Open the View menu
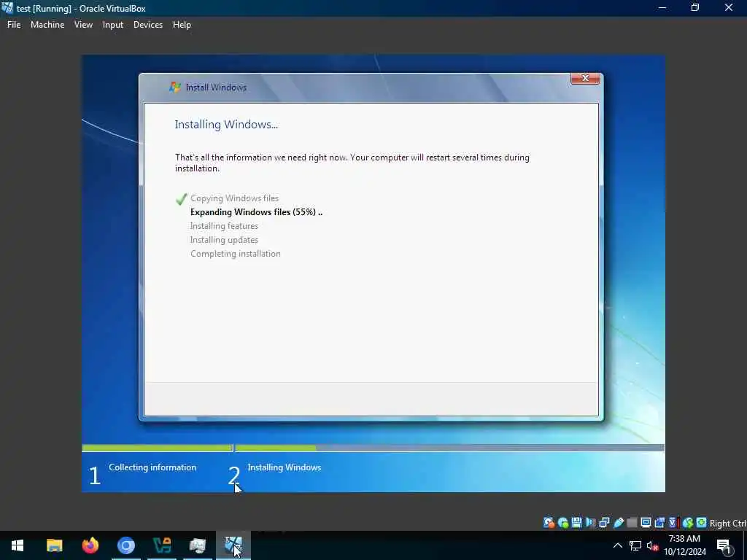The width and height of the screenshot is (747, 560). coord(83,25)
